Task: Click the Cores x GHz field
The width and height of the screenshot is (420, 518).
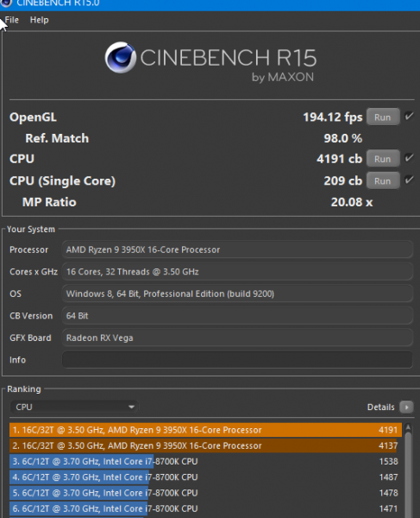Action: pyautogui.click(x=237, y=272)
